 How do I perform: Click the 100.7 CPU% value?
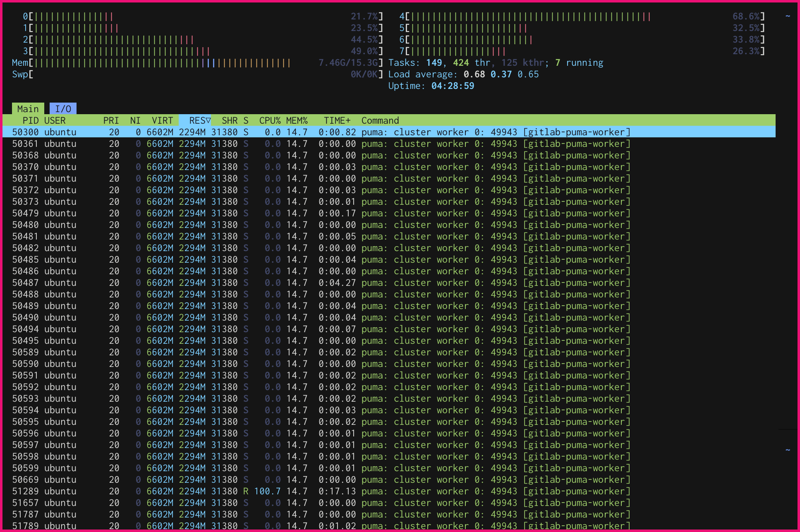pyautogui.click(x=267, y=491)
